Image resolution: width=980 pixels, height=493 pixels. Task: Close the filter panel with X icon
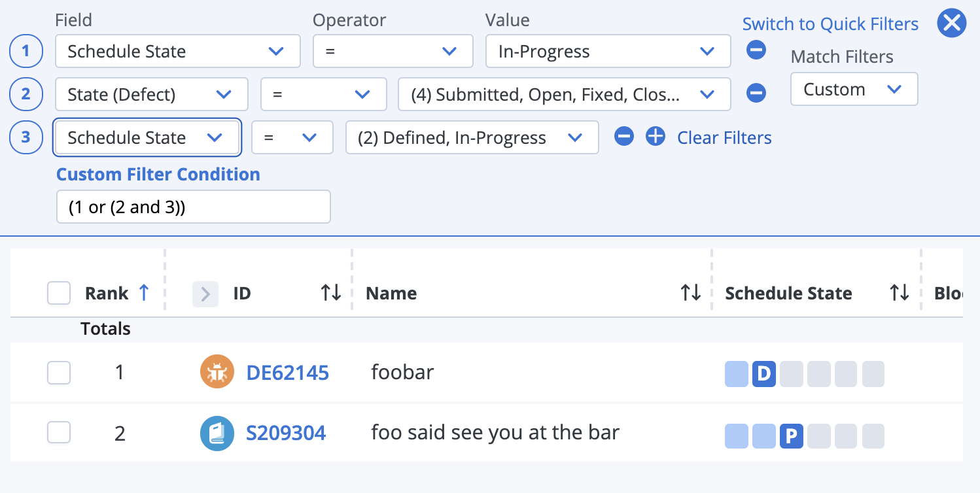click(951, 24)
